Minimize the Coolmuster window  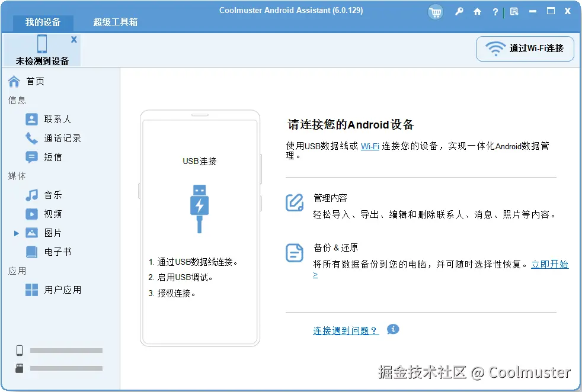(x=533, y=11)
